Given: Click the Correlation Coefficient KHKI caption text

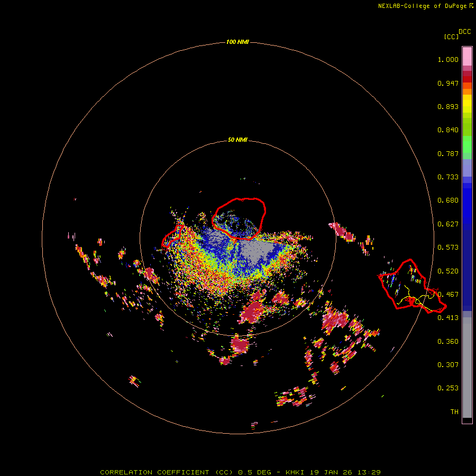Looking at the screenshot, I should tap(240, 472).
